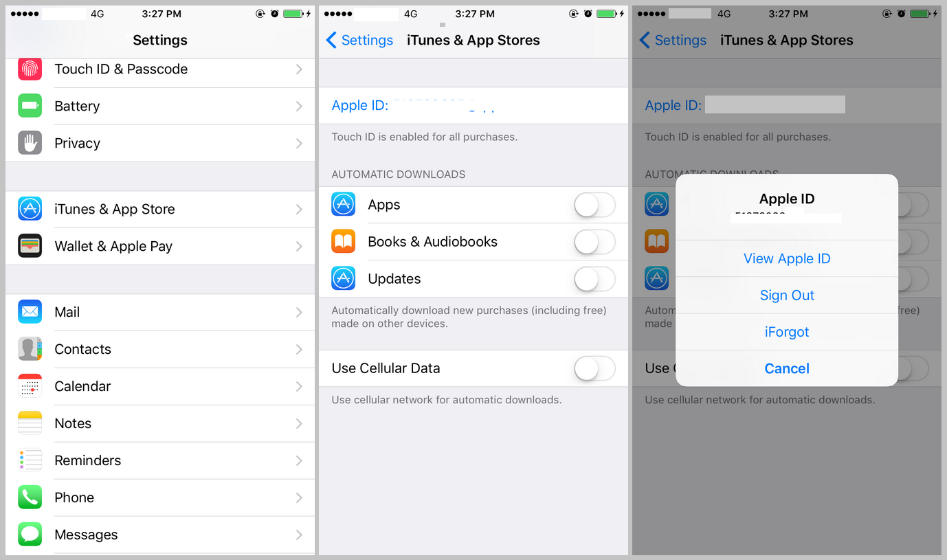
Task: Enable Books & Audiobooks automatic downloads
Action: coord(594,242)
